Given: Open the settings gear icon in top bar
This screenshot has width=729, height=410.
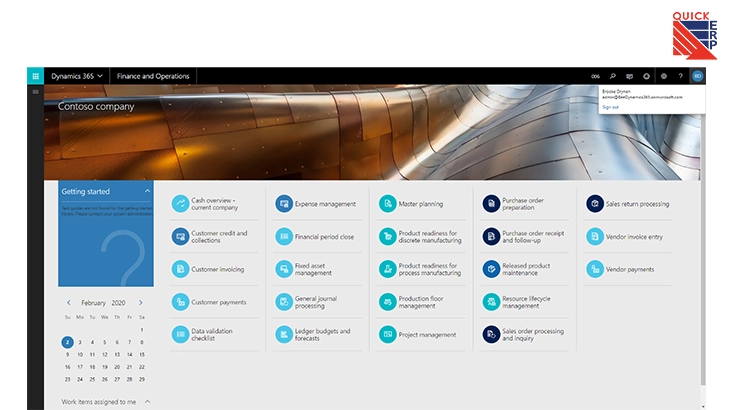Looking at the screenshot, I should point(663,76).
